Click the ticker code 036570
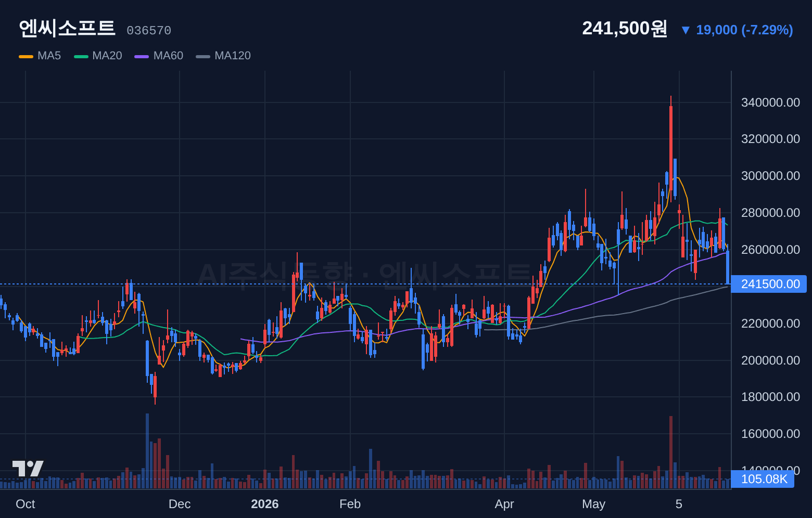Screen dimensions: 812x518 pos(149,31)
